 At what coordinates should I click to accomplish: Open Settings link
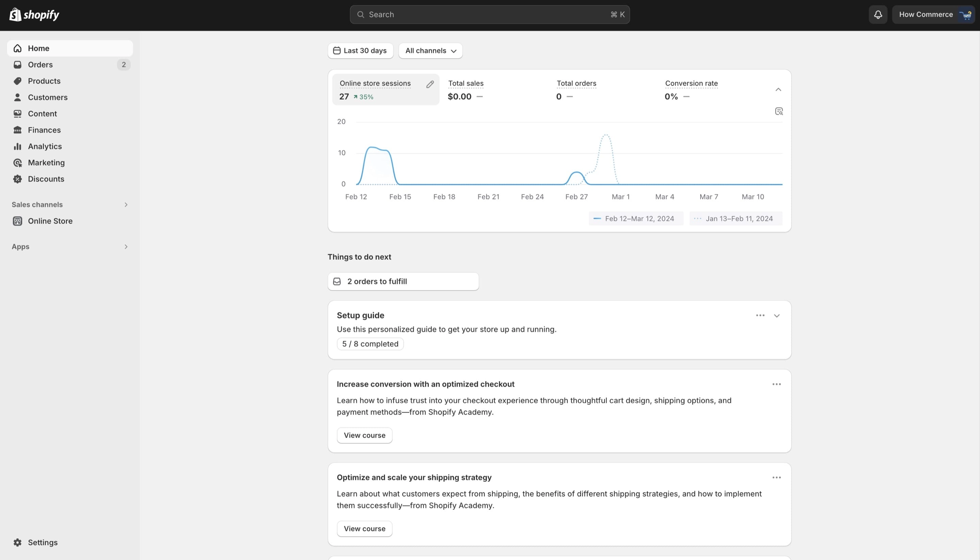[x=70, y=542]
